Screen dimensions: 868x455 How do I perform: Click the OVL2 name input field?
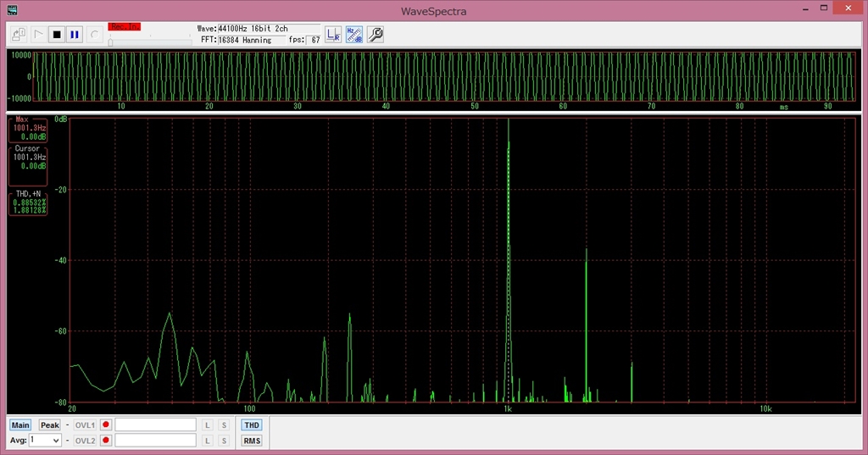click(156, 440)
